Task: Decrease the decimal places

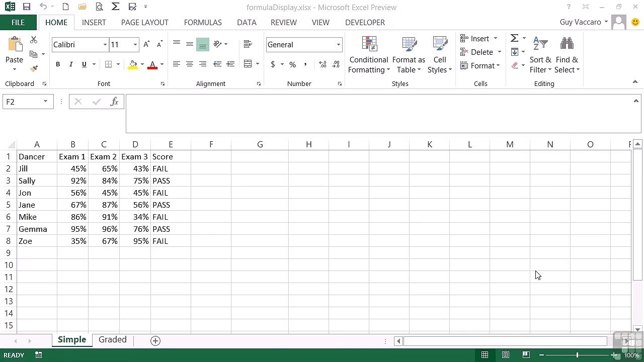Action: [x=336, y=64]
